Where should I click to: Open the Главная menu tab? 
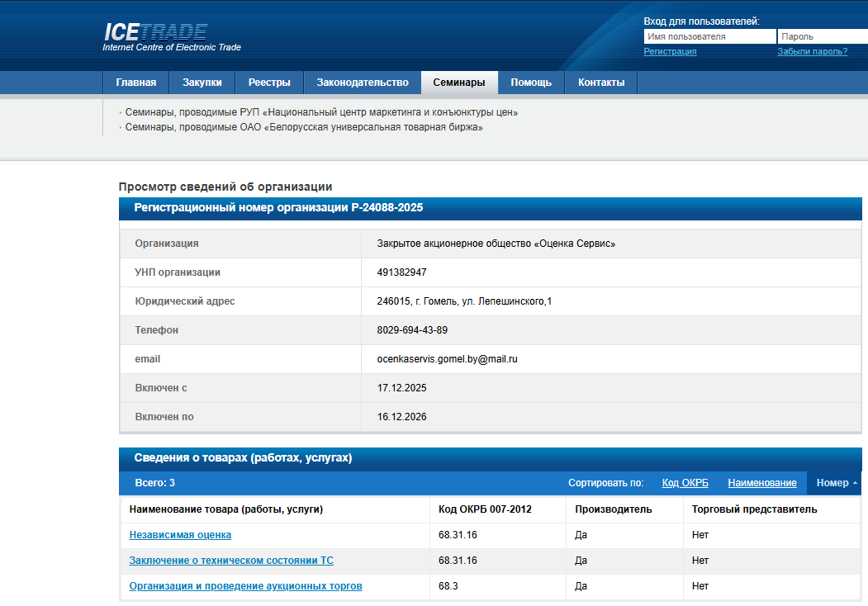135,83
